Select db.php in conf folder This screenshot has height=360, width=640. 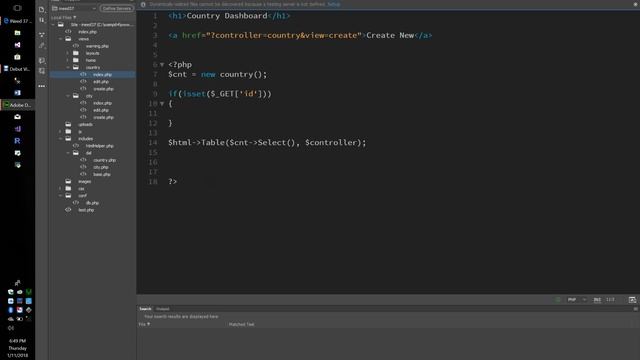click(93, 203)
